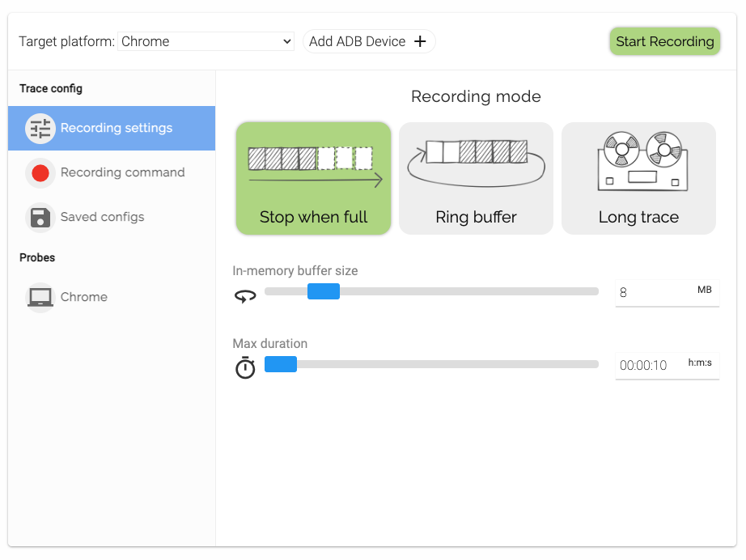Click the Max duration slider handle

[281, 364]
